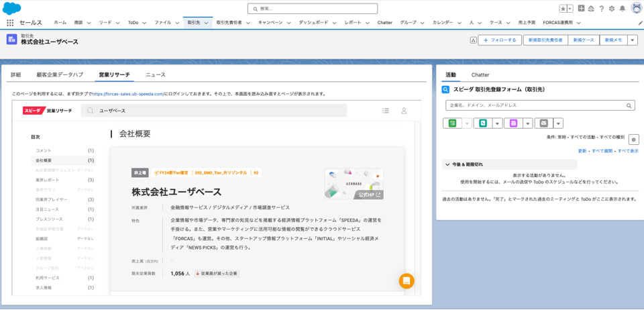The width and height of the screenshot is (644, 310).
Task: Click the スピーダ 営業リサーチ logo
Action: coord(48,111)
